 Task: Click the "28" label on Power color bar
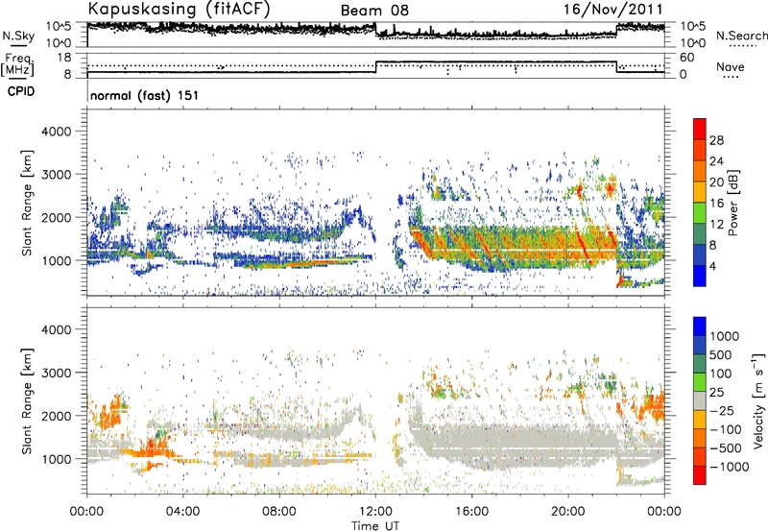pos(716,140)
